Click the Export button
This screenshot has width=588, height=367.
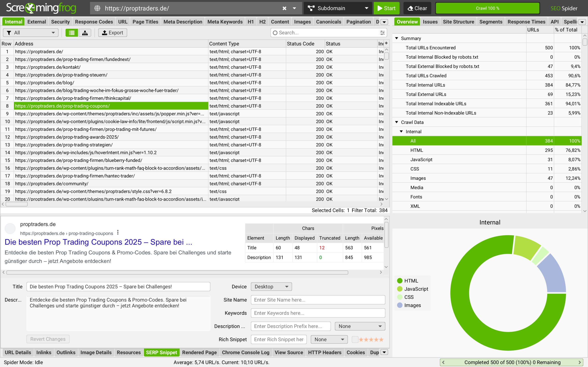pos(113,33)
